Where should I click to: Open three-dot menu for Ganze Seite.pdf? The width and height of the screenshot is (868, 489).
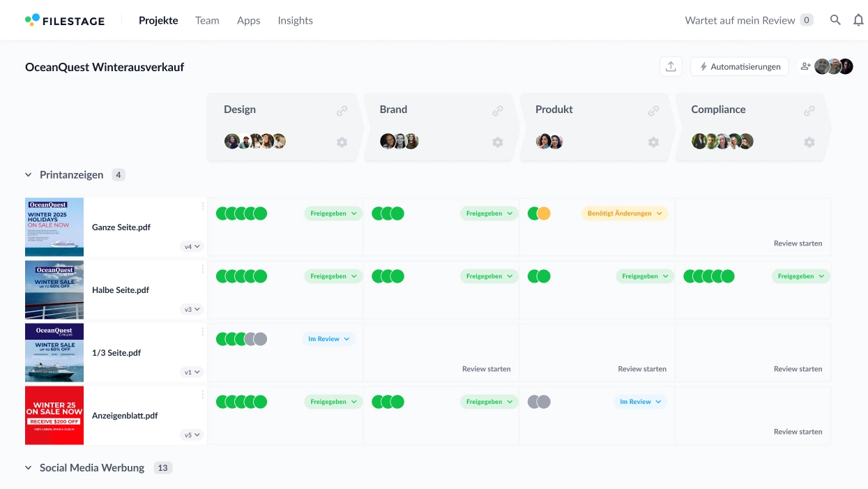[203, 206]
